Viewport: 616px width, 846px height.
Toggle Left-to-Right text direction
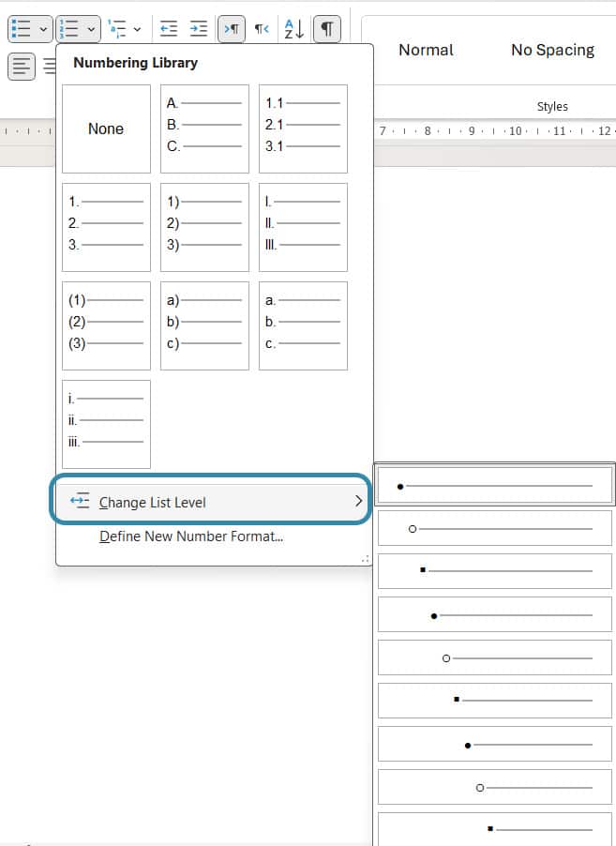[232, 29]
